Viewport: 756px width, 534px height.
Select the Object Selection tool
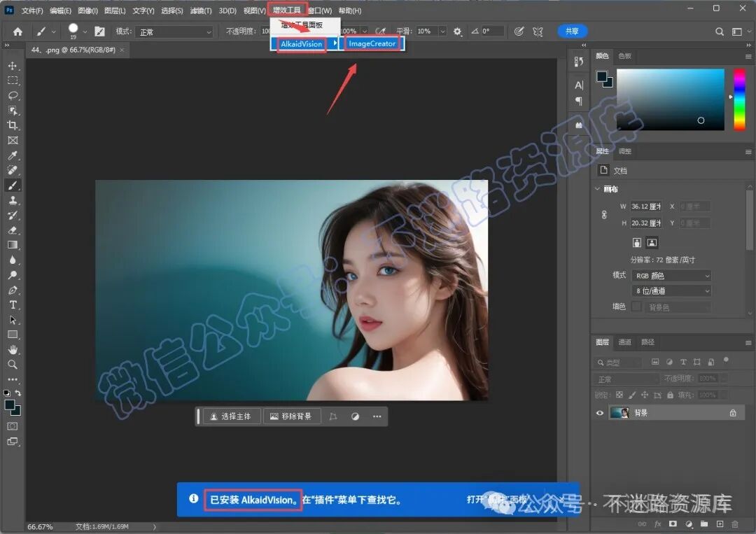(13, 111)
